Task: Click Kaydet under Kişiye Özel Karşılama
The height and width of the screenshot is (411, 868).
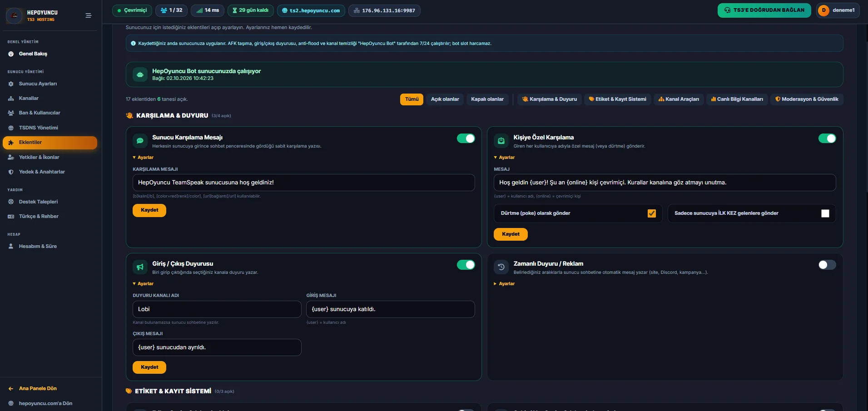Action: [x=511, y=234]
